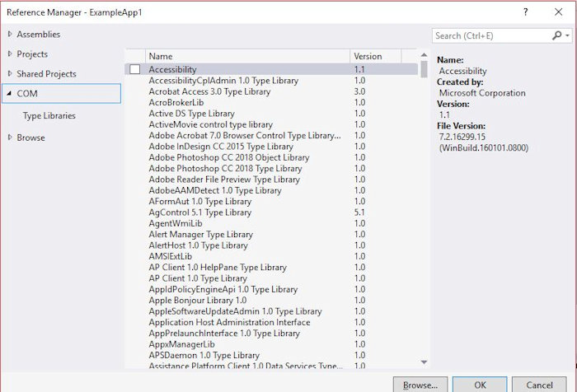The image size is (577, 392).
Task: Collapse the COM tree node
Action: point(9,93)
